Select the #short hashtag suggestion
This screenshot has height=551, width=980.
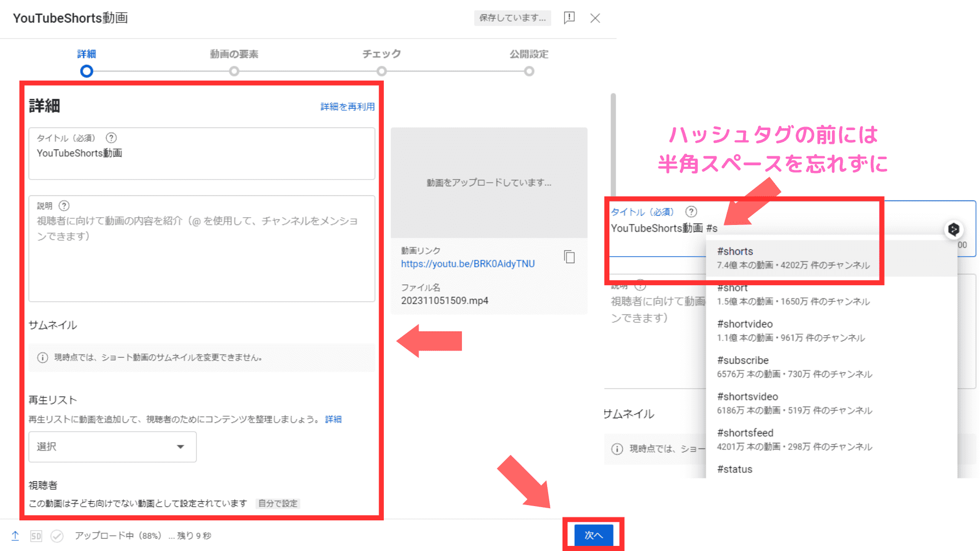pyautogui.click(x=831, y=294)
